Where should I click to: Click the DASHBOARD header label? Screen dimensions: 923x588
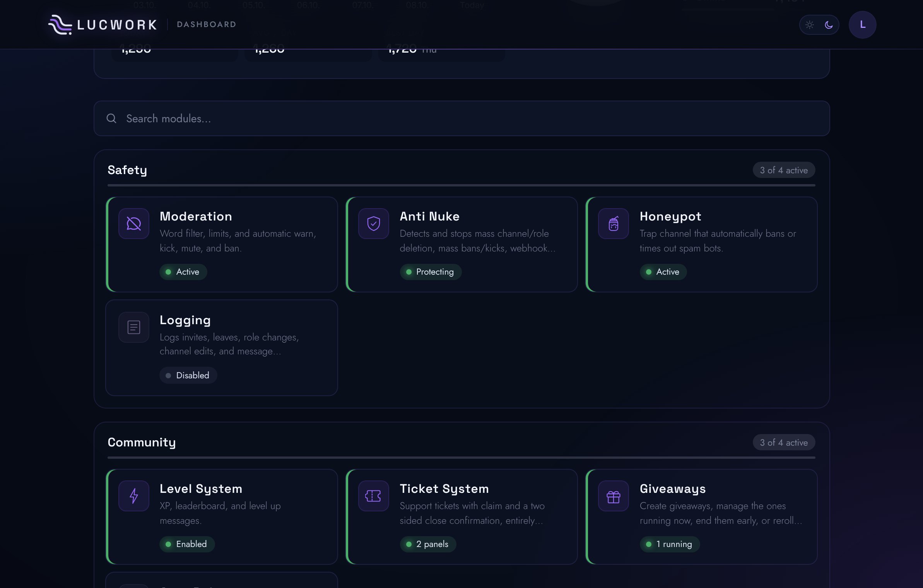[207, 24]
